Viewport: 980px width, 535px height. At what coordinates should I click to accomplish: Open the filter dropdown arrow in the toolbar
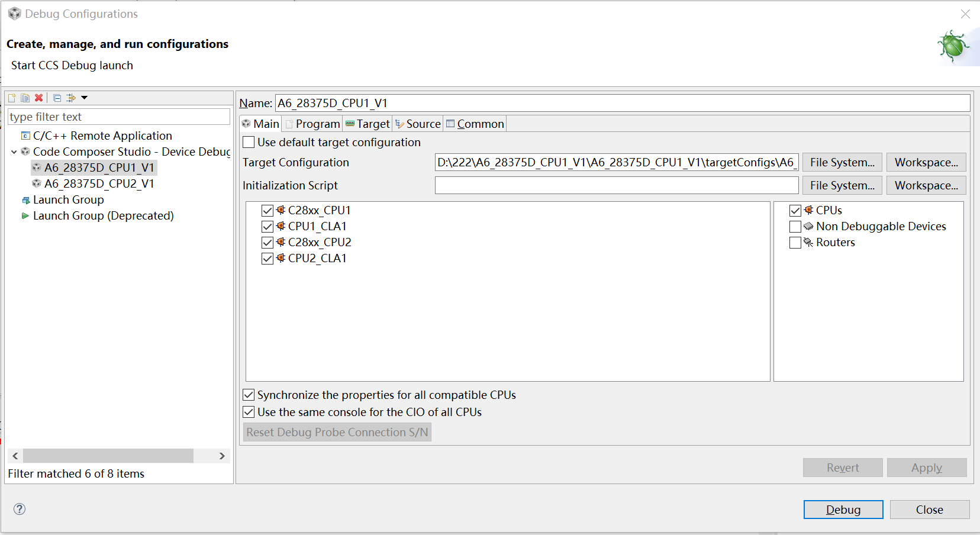click(85, 98)
